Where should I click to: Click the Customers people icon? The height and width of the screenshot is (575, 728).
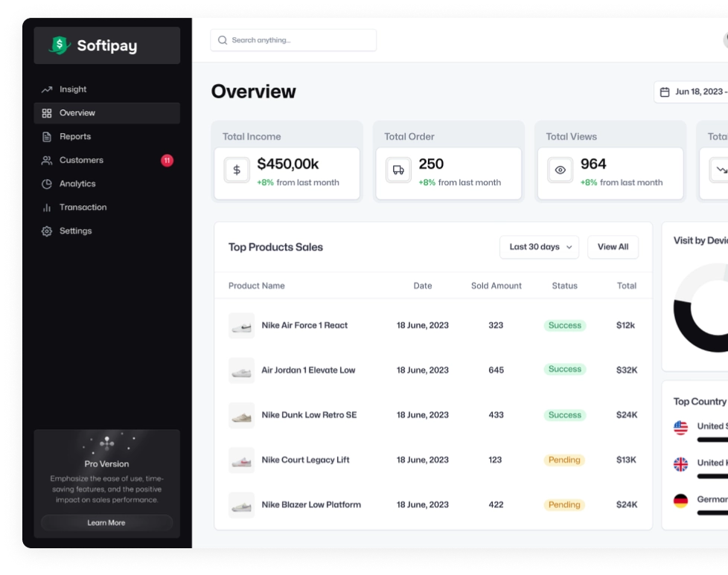click(x=47, y=160)
